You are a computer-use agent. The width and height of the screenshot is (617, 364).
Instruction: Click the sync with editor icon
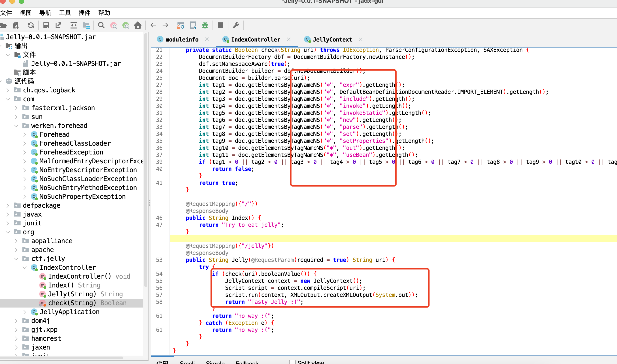pos(74,25)
